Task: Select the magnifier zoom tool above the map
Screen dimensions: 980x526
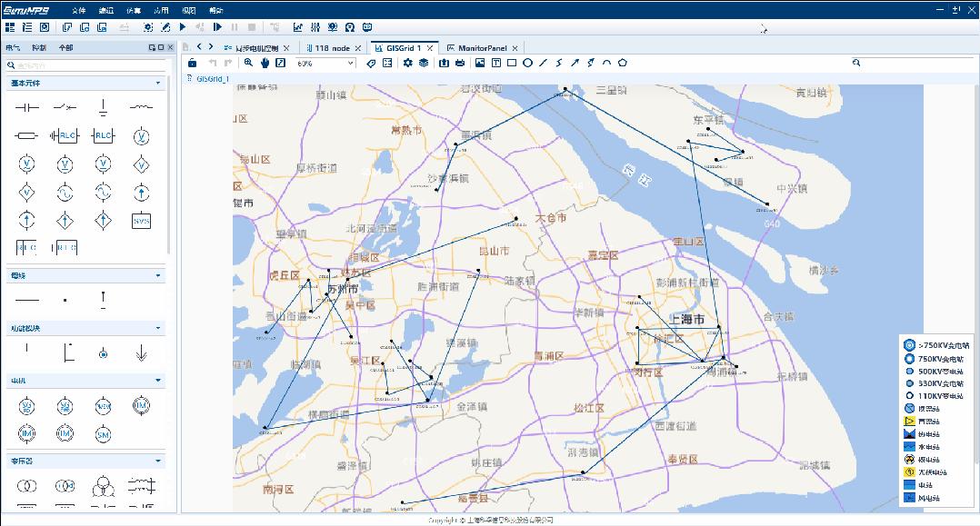Action: [248, 63]
